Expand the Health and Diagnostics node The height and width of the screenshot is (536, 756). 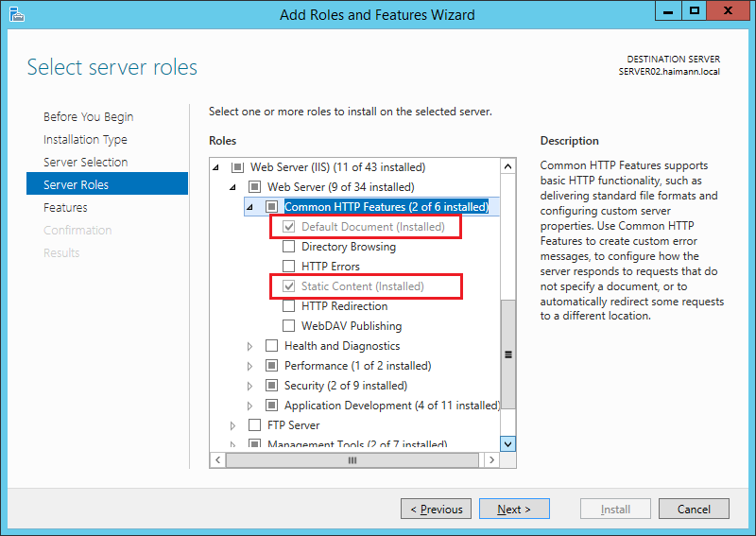click(249, 346)
